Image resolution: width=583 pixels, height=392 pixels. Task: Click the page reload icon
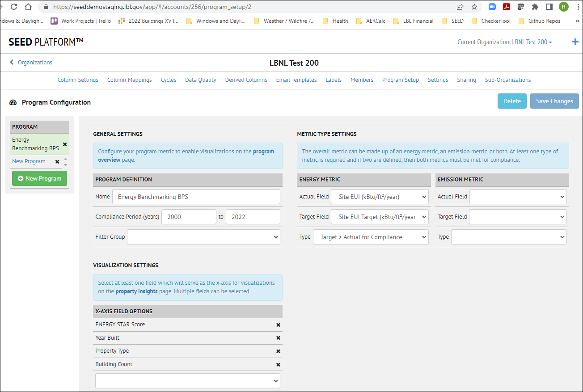click(x=13, y=7)
